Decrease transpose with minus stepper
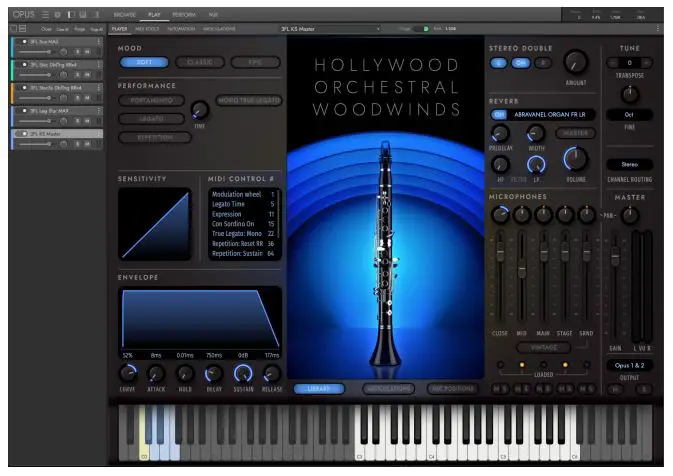Viewport: 673px width, 476px height. pyautogui.click(x=613, y=63)
